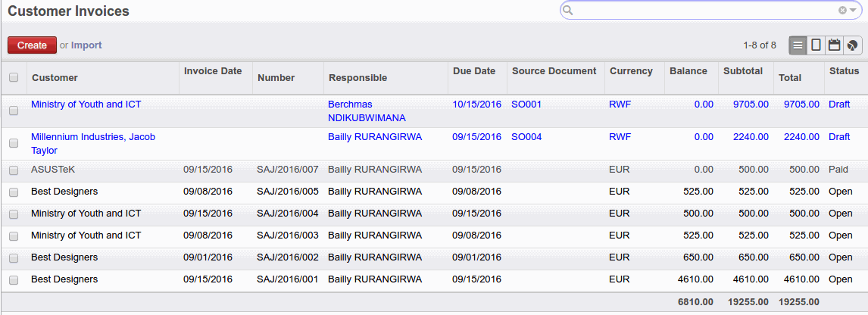
Task: Sort list by Customer column header
Action: (55, 78)
